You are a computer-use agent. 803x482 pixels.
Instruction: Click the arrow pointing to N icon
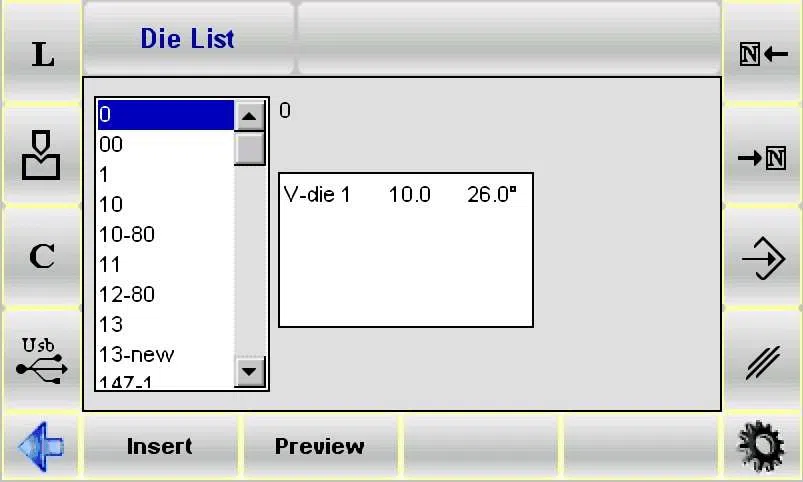tap(763, 158)
